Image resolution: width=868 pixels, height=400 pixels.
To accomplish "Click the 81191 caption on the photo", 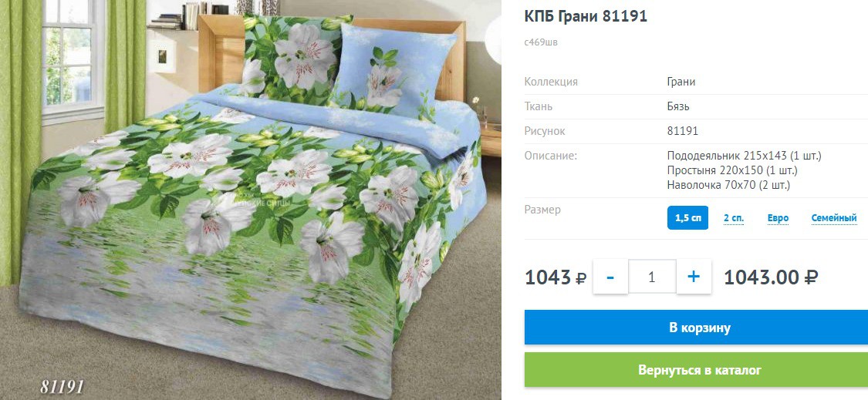I will (x=62, y=385).
